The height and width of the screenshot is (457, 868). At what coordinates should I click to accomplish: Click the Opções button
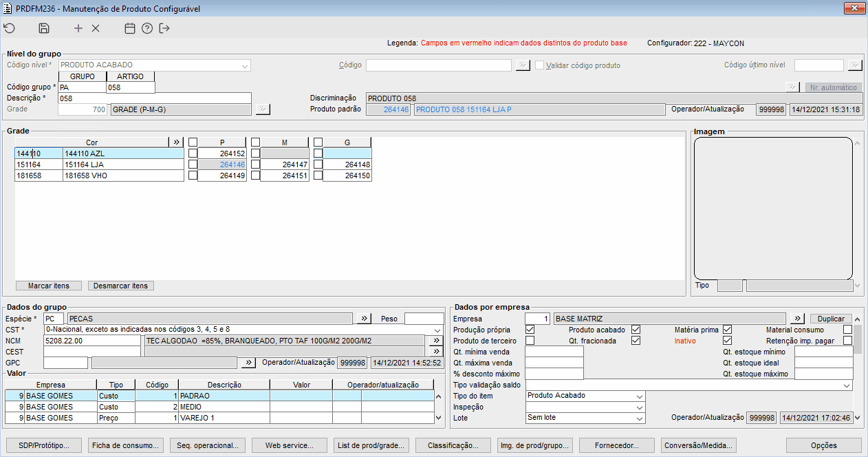(824, 445)
